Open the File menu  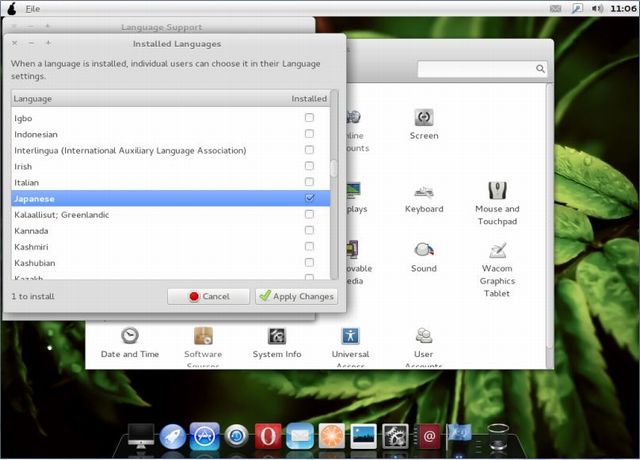[x=33, y=8]
